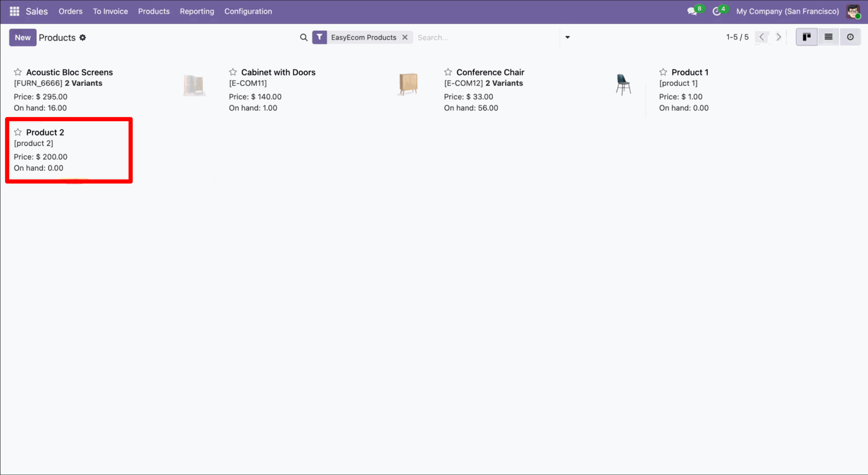Open the conversations chat bubble icon
868x475 pixels.
(692, 11)
